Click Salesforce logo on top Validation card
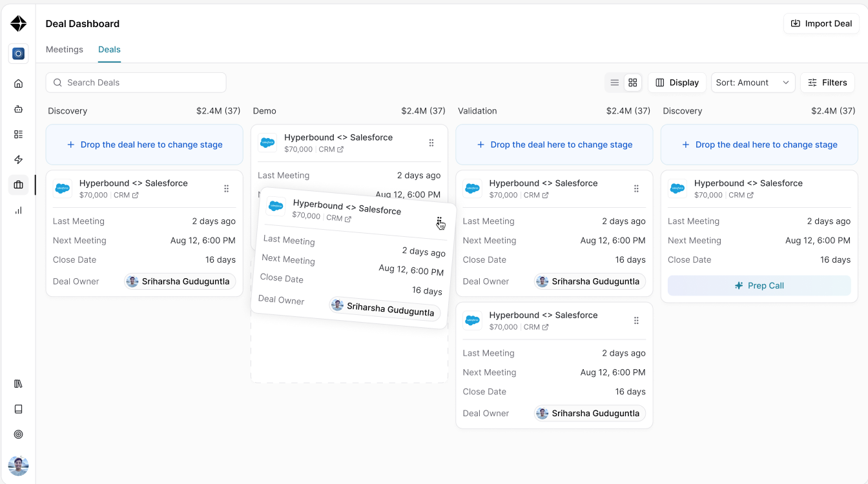868x484 pixels. click(473, 188)
